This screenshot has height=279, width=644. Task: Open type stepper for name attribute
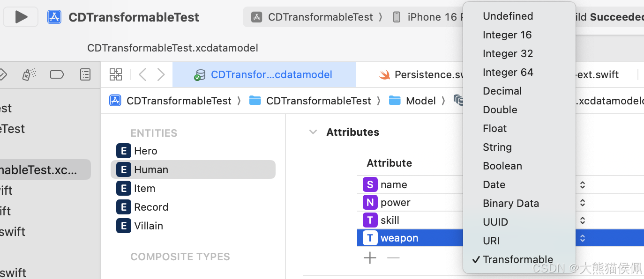(x=582, y=185)
